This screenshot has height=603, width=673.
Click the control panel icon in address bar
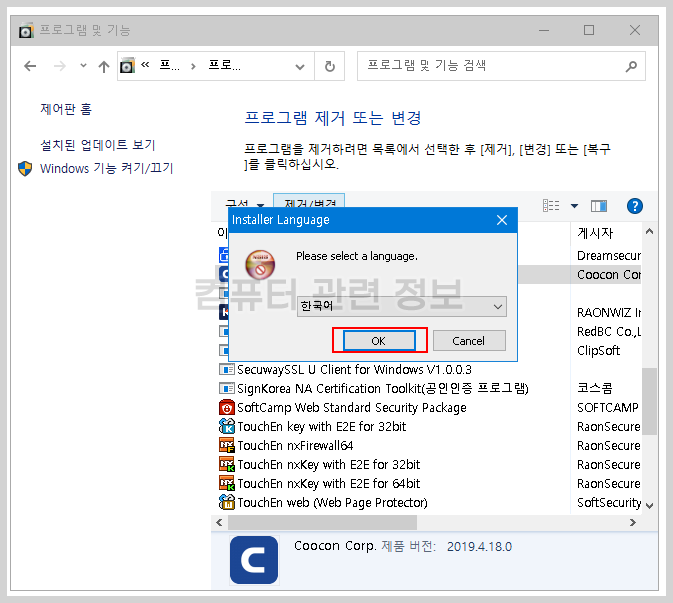pyautogui.click(x=127, y=66)
